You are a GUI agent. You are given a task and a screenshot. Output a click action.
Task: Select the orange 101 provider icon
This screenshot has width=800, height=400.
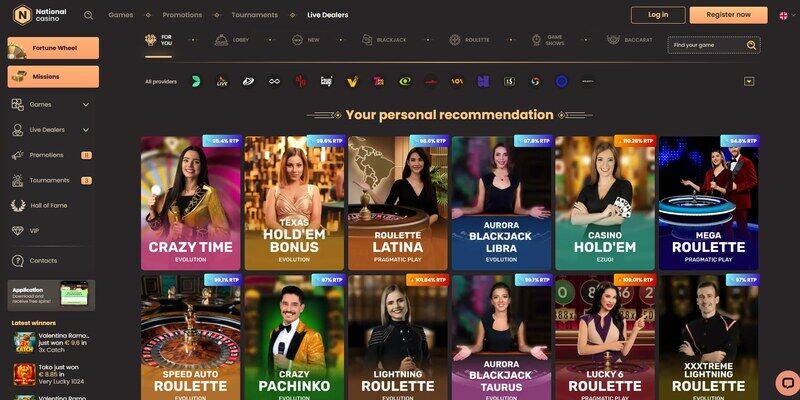pos(457,82)
